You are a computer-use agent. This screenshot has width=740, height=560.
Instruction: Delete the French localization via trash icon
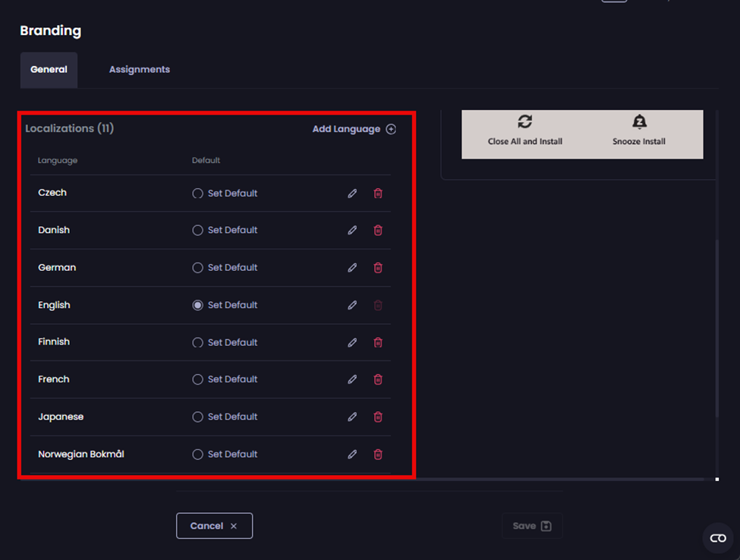(377, 379)
